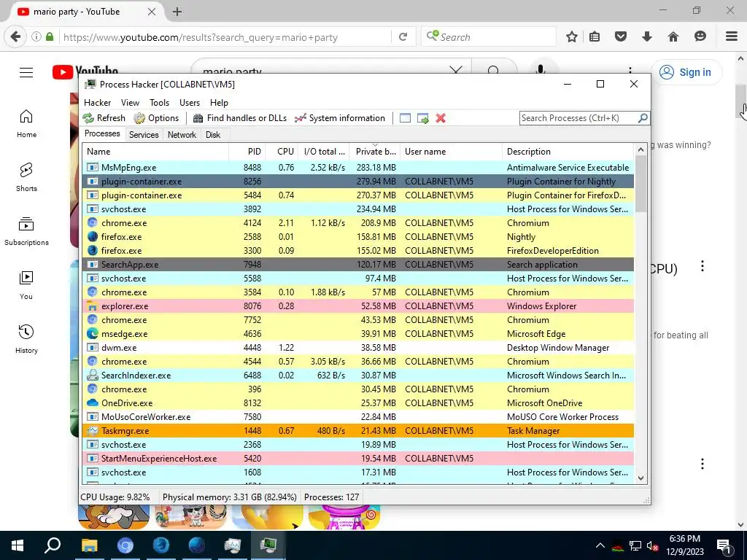Select explorer.exe process icon
The width and height of the screenshot is (747, 560).
tap(93, 306)
